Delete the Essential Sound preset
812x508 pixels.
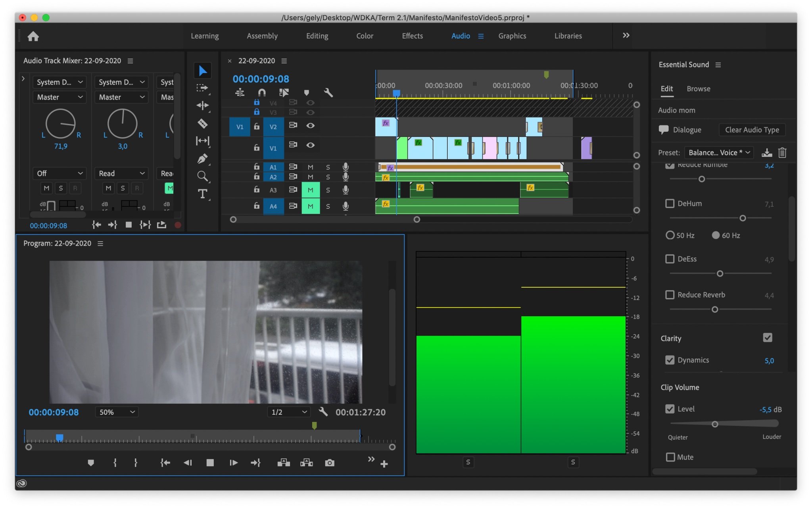coord(782,153)
